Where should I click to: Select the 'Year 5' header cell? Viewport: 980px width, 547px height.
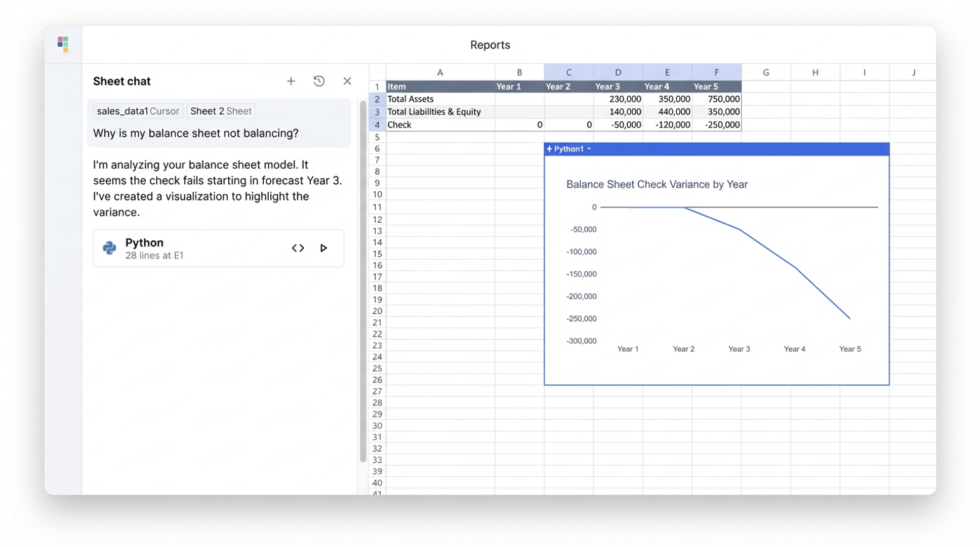[x=717, y=87]
